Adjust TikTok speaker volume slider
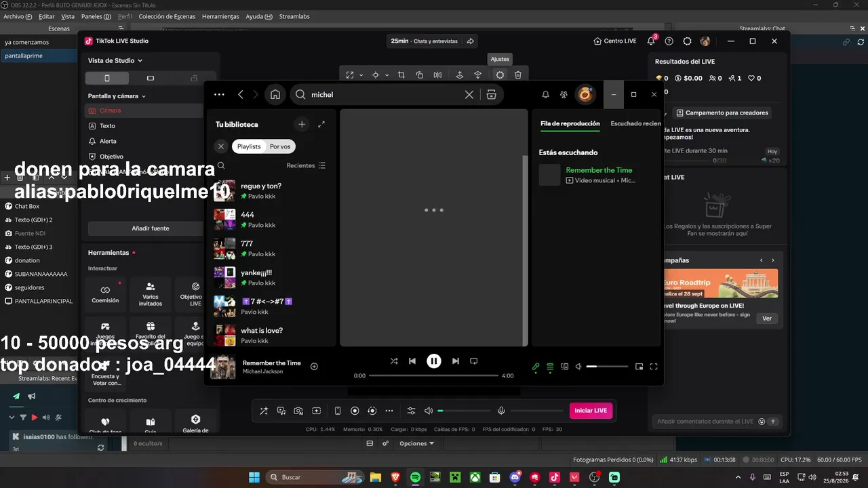Image resolution: width=868 pixels, height=488 pixels. click(465, 411)
